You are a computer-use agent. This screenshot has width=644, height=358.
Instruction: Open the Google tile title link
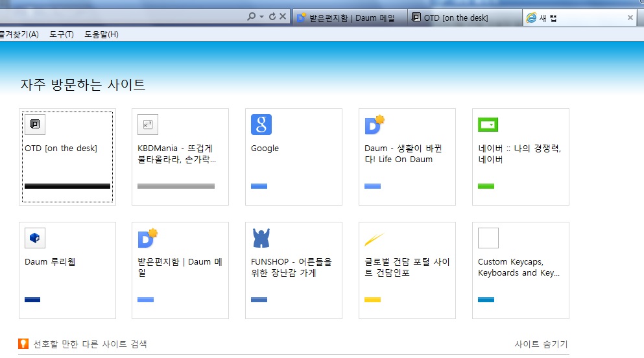click(265, 149)
